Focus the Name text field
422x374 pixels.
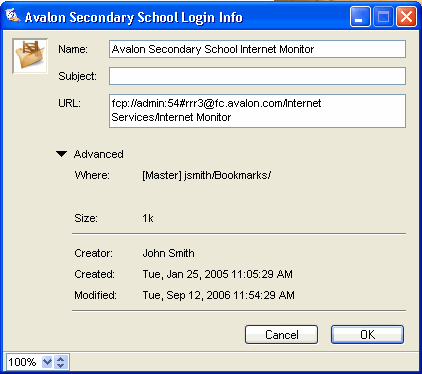tap(257, 49)
